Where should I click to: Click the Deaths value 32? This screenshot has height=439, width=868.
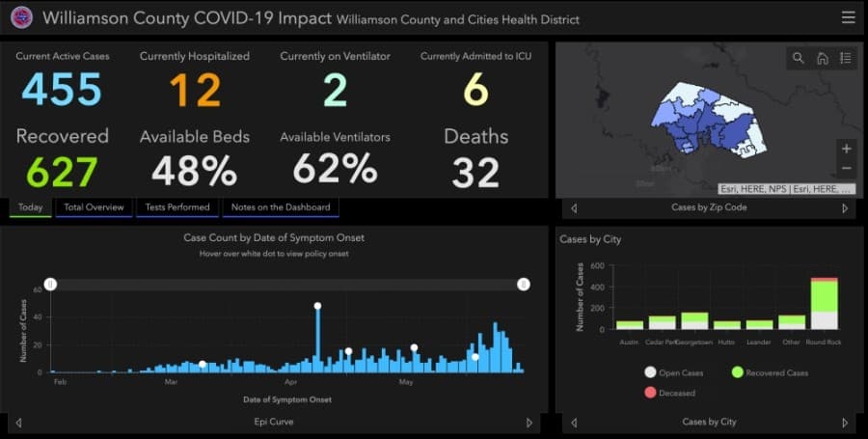point(476,173)
